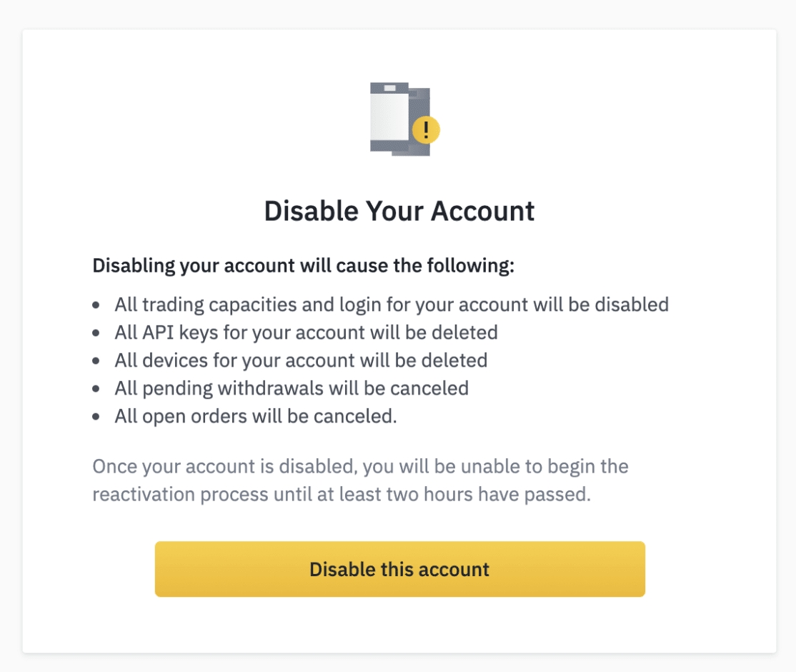
Task: Click the 'two hours have passed' note line
Action: [342, 495]
